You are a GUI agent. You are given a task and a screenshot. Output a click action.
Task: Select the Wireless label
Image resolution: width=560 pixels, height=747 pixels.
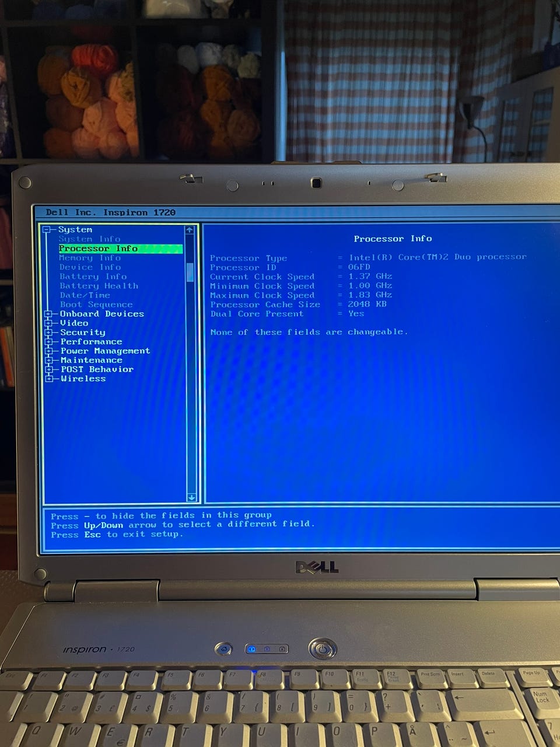83,379
